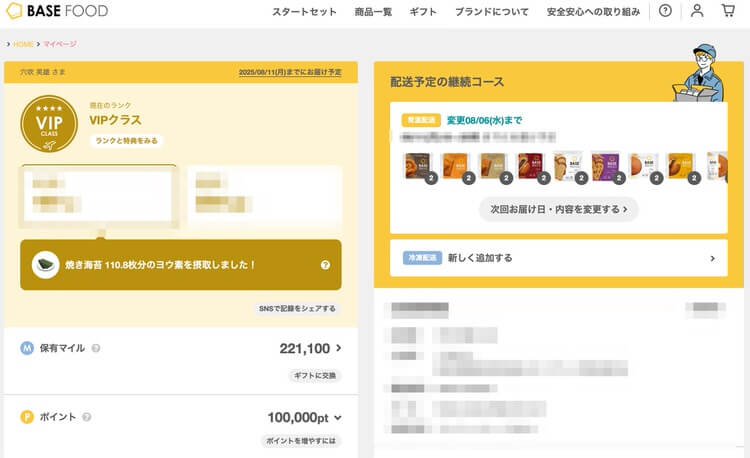The image size is (750, 458).
Task: Go to HOME breadcrumb link
Action: point(23,44)
